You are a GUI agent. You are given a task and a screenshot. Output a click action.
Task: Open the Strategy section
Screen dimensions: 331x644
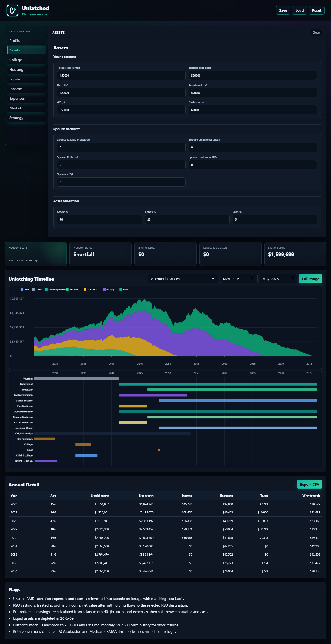26,118
